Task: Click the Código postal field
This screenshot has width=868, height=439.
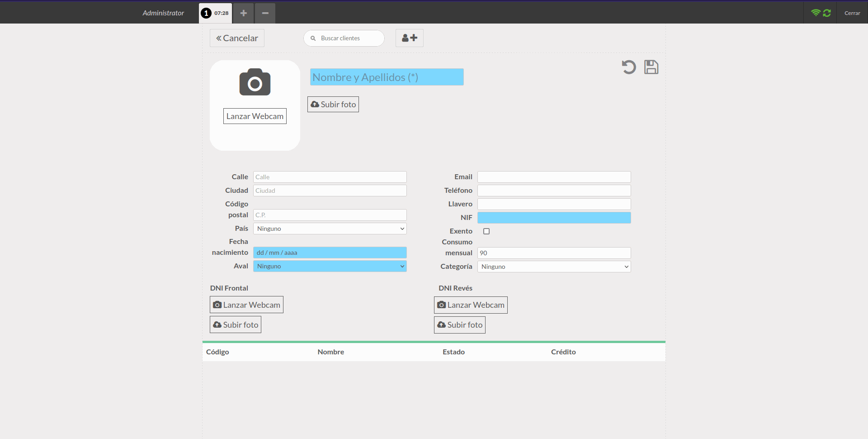Action: (330, 215)
